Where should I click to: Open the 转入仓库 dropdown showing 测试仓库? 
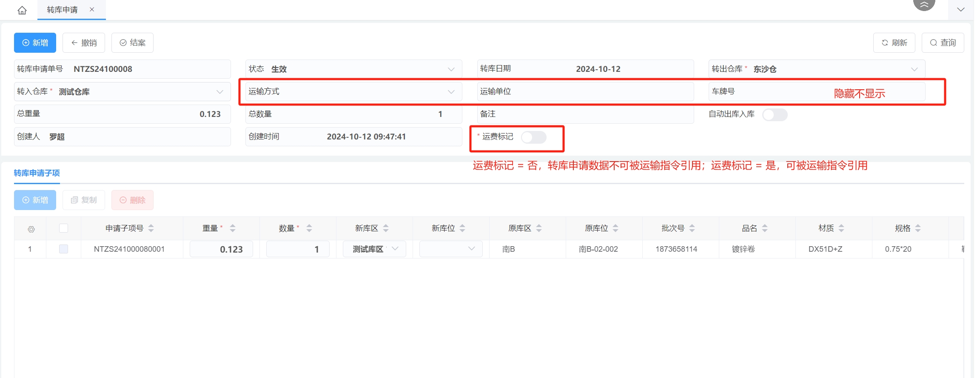[x=122, y=91]
